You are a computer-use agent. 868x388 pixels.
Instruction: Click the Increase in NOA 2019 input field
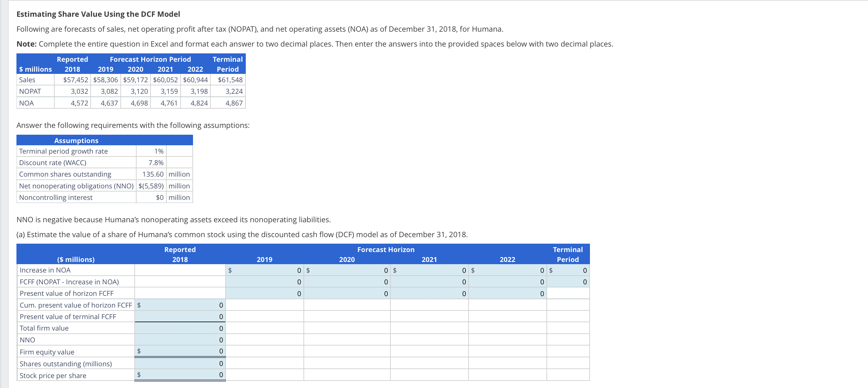265,270
